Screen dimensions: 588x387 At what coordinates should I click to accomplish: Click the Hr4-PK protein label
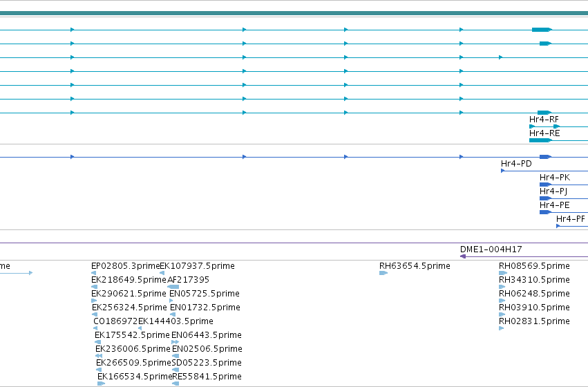[555, 178]
